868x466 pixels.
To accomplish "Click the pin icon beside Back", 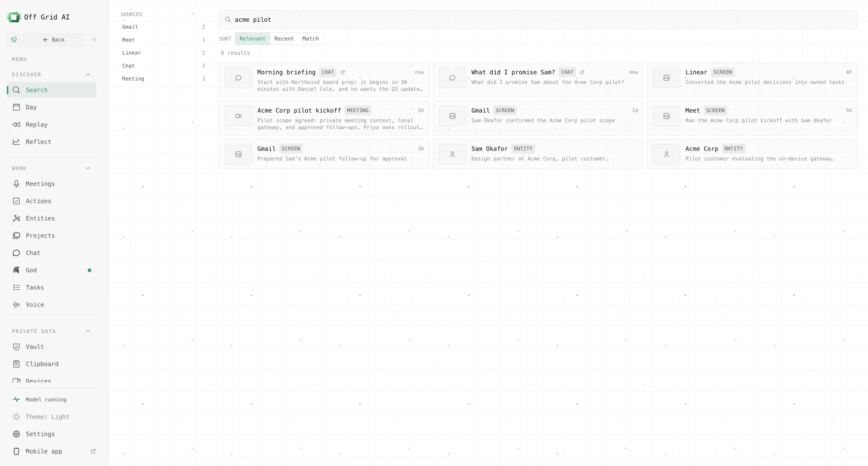I will coord(14,39).
